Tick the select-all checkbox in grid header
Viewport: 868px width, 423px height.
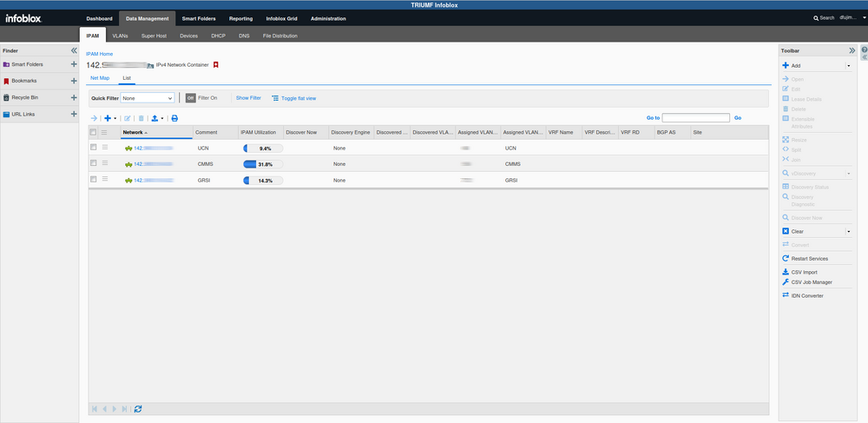[94, 132]
